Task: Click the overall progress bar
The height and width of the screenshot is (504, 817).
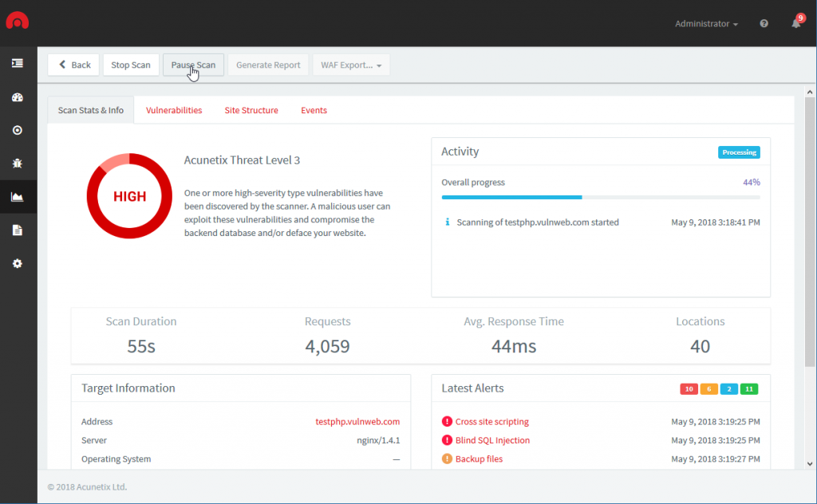Action: (601, 197)
